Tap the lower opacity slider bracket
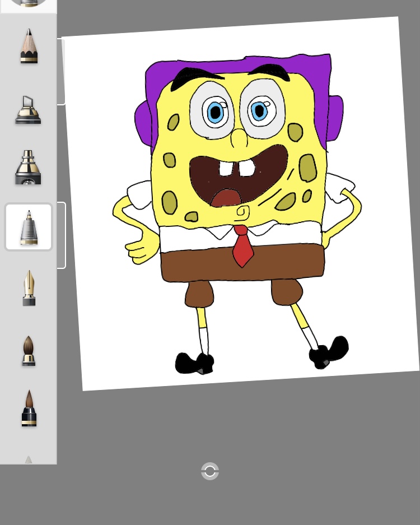420x525 pixels. click(61, 235)
